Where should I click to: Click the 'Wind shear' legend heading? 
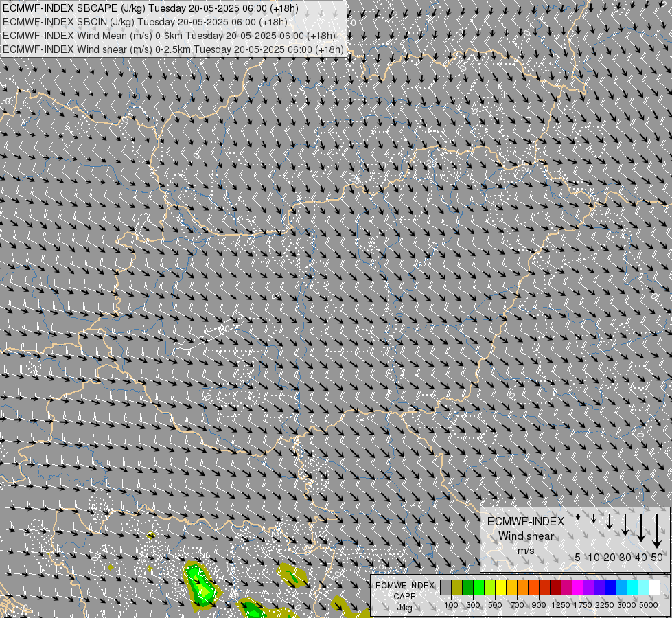[x=526, y=536]
